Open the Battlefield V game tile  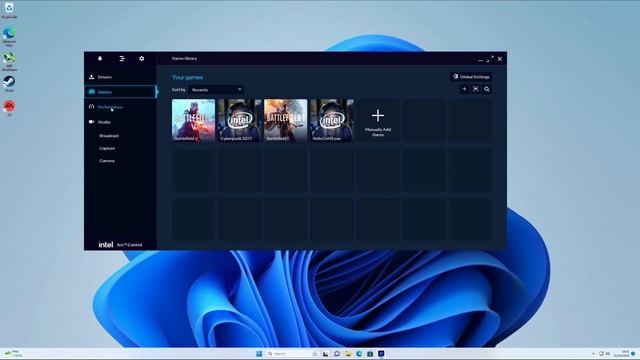point(193,120)
